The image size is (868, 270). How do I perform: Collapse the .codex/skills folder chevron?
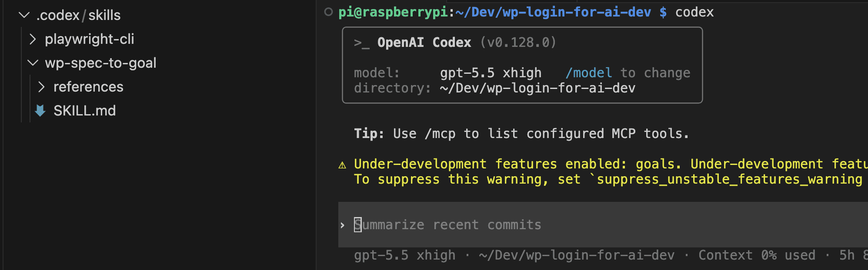click(24, 15)
